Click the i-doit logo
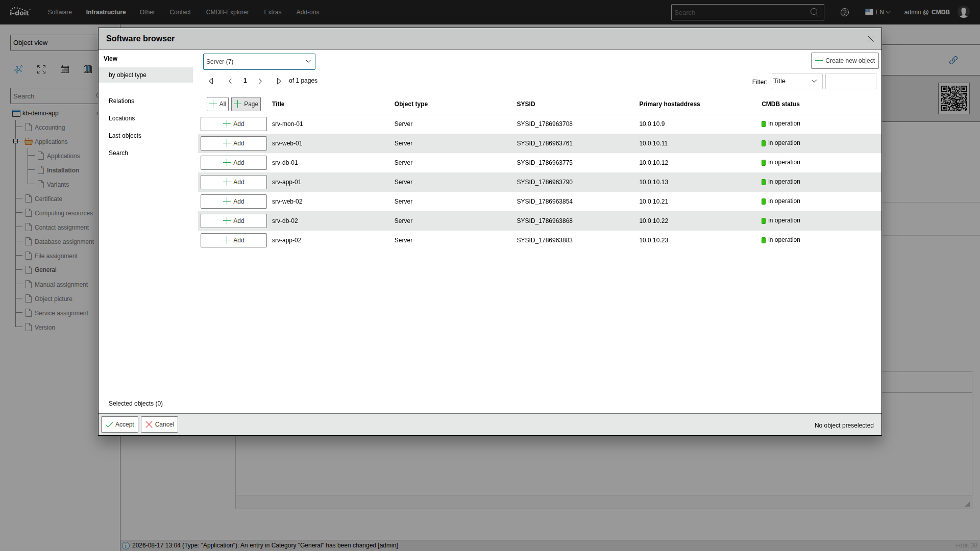 click(20, 12)
